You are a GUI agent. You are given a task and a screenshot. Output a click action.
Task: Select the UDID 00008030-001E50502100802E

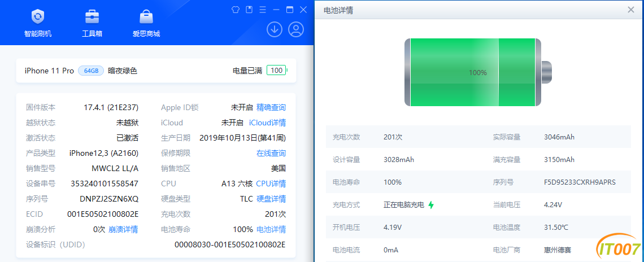pyautogui.click(x=230, y=244)
